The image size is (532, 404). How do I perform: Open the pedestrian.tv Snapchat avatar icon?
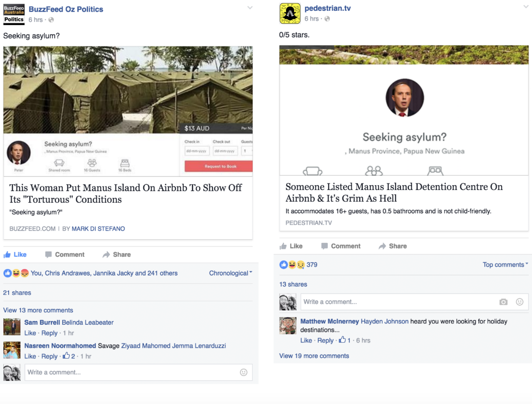point(290,13)
